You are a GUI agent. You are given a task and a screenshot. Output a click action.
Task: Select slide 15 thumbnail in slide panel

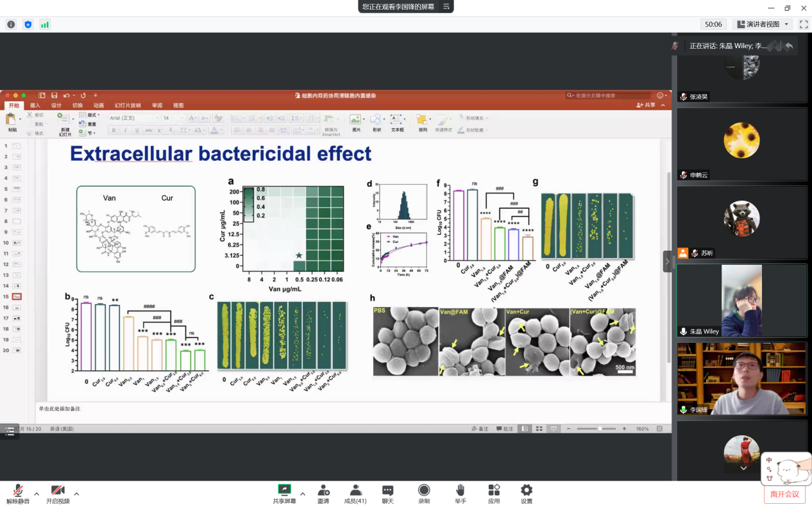(17, 297)
